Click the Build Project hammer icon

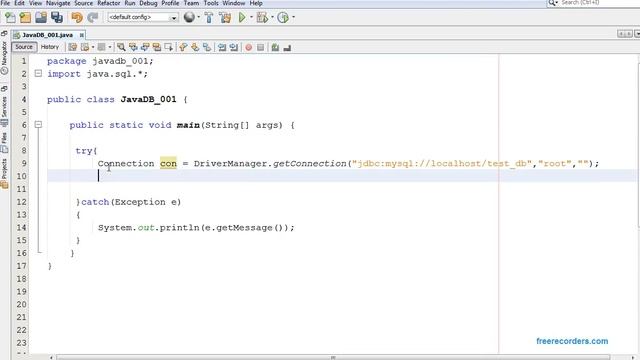coord(209,17)
